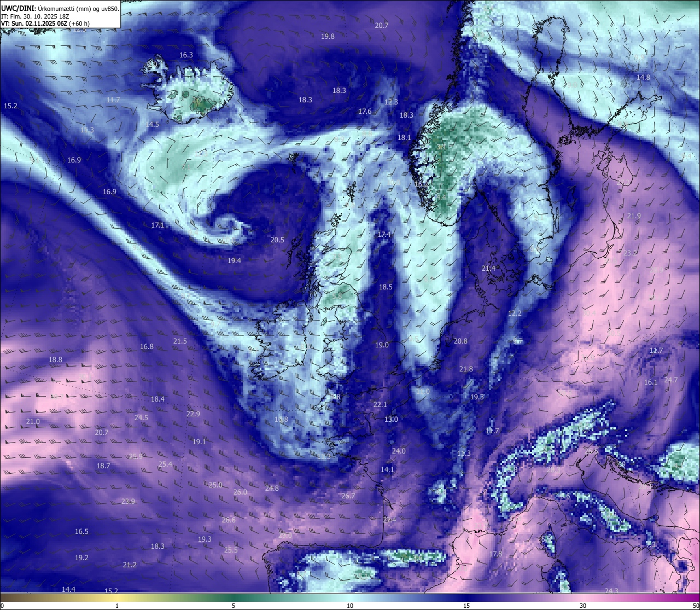This screenshot has height=610, width=700.
Task: Click the 19.0 value near the Netherlands
Action: (x=382, y=345)
